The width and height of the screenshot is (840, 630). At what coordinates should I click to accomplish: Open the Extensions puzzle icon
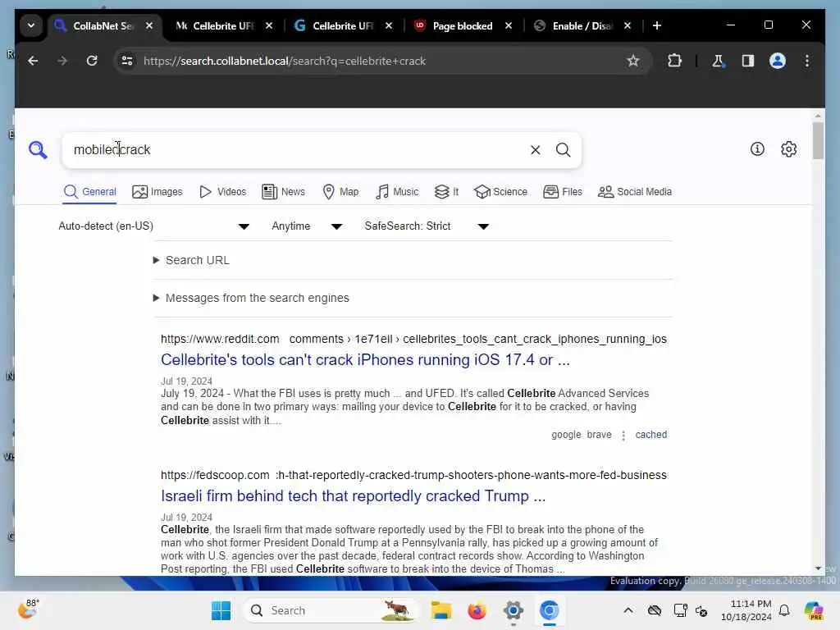pos(674,61)
